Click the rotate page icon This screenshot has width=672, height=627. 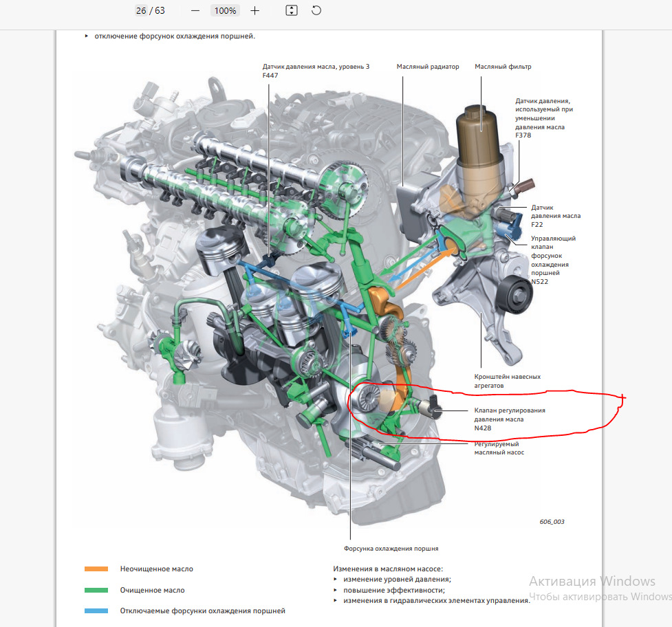coord(316,10)
